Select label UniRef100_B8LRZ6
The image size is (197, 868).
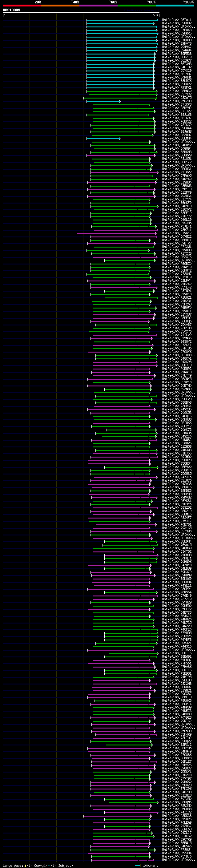pos(176,81)
